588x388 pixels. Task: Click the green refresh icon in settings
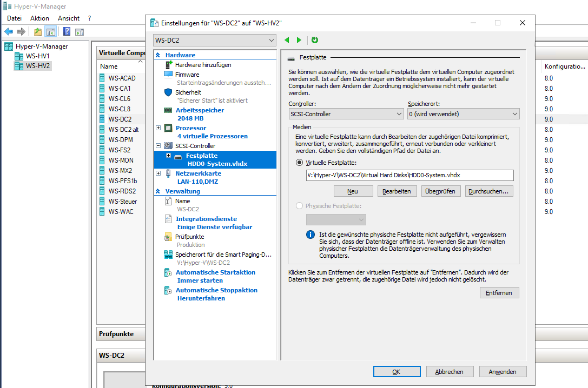(x=315, y=40)
